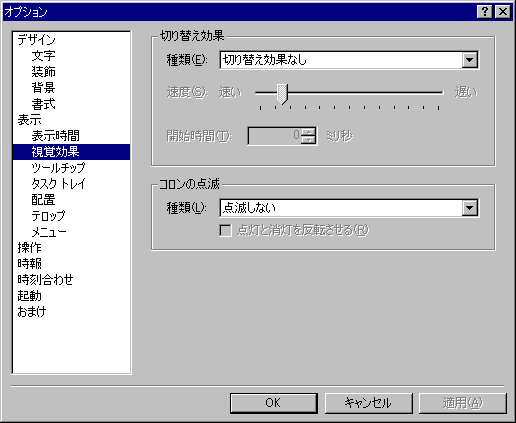Screen dimensions: 516x423
Task: Close the オプション dialog
Action: pos(503,12)
